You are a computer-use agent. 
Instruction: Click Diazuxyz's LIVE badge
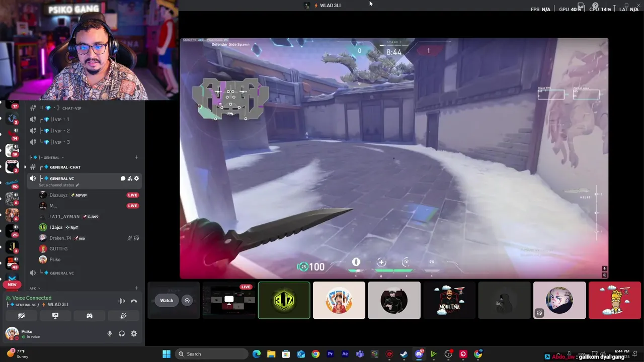click(x=133, y=195)
